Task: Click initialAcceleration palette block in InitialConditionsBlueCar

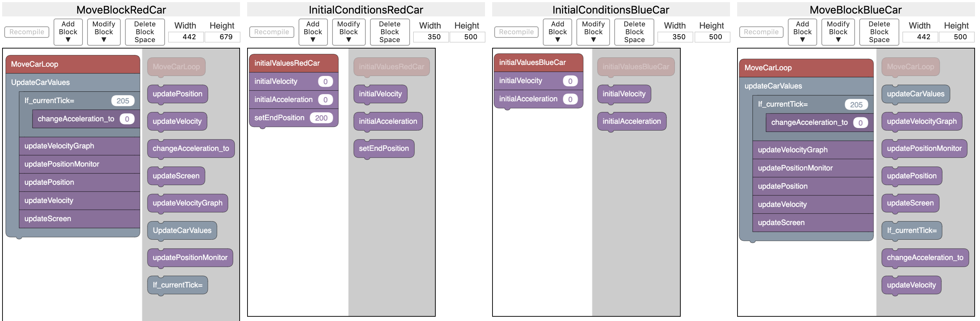Action: [x=631, y=121]
